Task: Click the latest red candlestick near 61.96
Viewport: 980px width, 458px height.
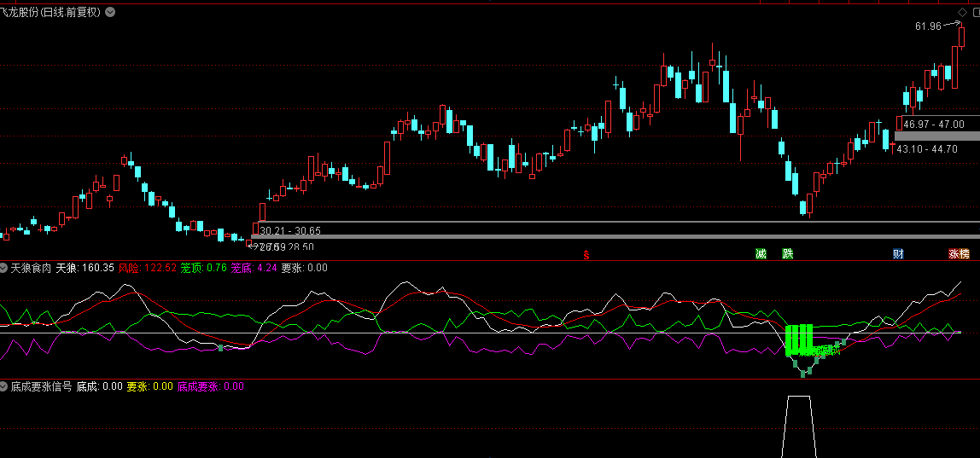Action: (x=962, y=37)
